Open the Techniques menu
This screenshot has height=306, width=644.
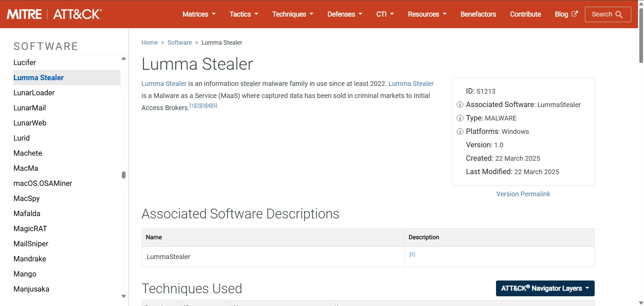coord(292,14)
